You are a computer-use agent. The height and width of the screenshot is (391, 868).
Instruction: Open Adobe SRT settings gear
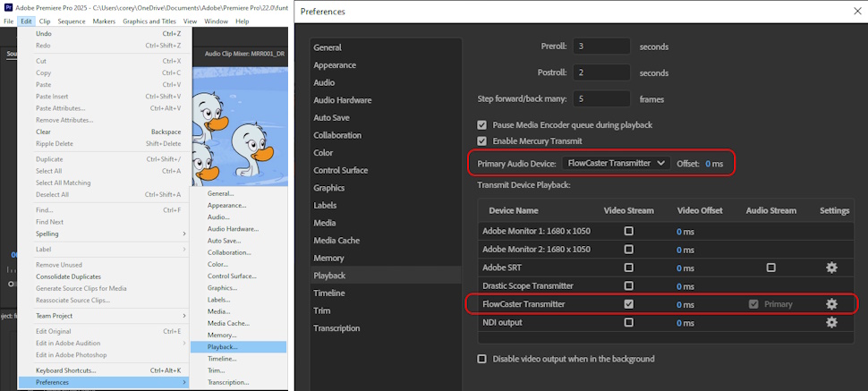(831, 268)
